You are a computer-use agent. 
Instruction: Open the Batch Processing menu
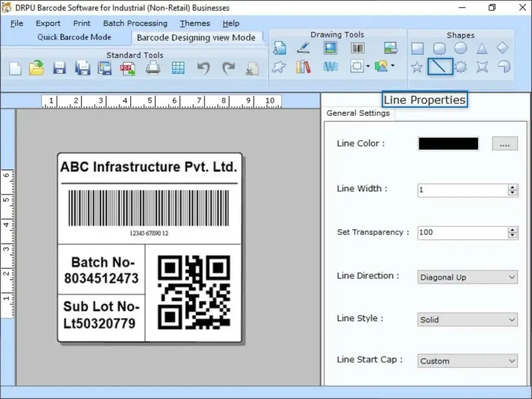pyautogui.click(x=135, y=23)
